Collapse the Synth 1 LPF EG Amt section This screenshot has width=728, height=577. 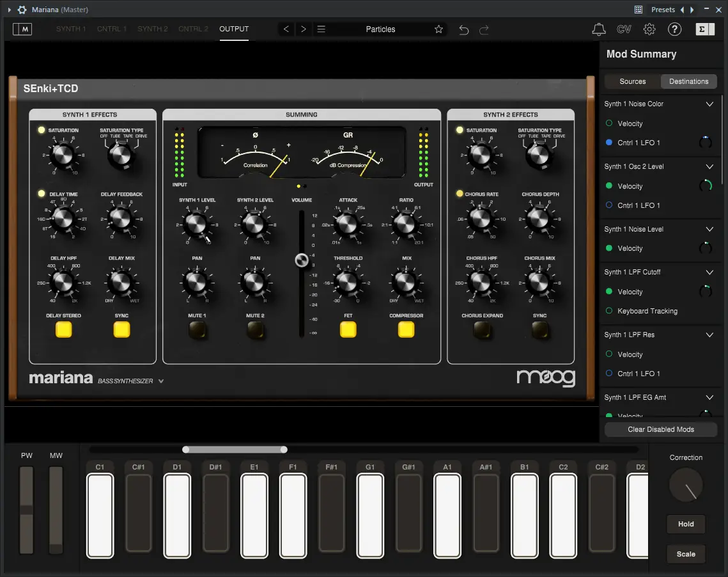(x=709, y=398)
